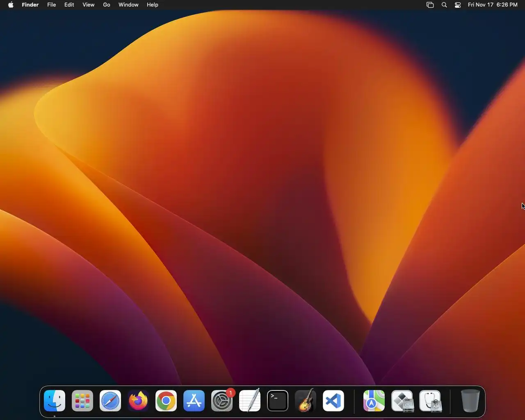The width and height of the screenshot is (525, 420).
Task: Open the View menu
Action: pyautogui.click(x=89, y=5)
